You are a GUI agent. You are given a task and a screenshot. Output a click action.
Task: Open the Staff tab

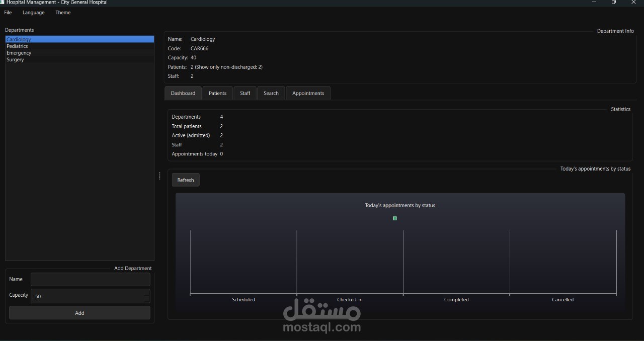245,93
